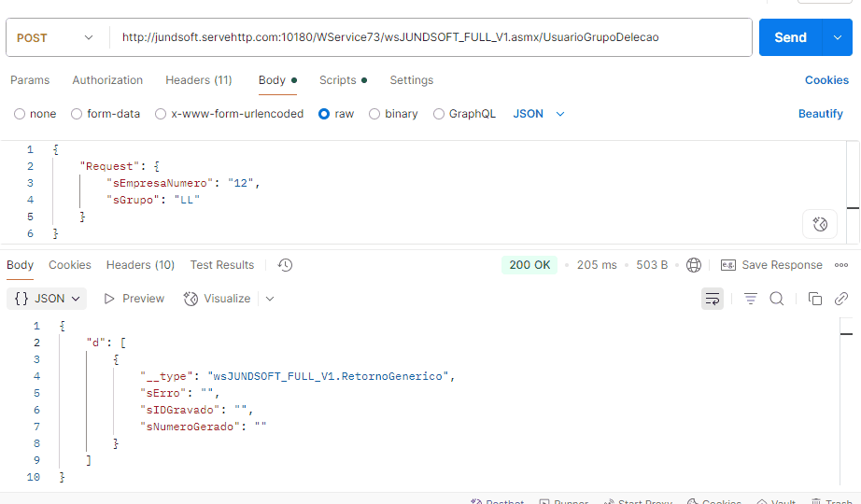Click the response history clock icon
This screenshot has height=504, width=861.
point(286,265)
